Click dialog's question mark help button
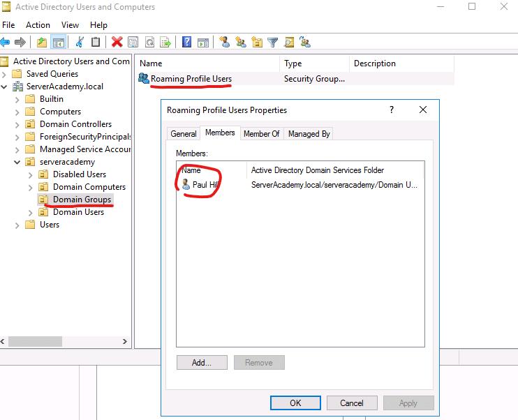The width and height of the screenshot is (518, 420). pos(392,110)
